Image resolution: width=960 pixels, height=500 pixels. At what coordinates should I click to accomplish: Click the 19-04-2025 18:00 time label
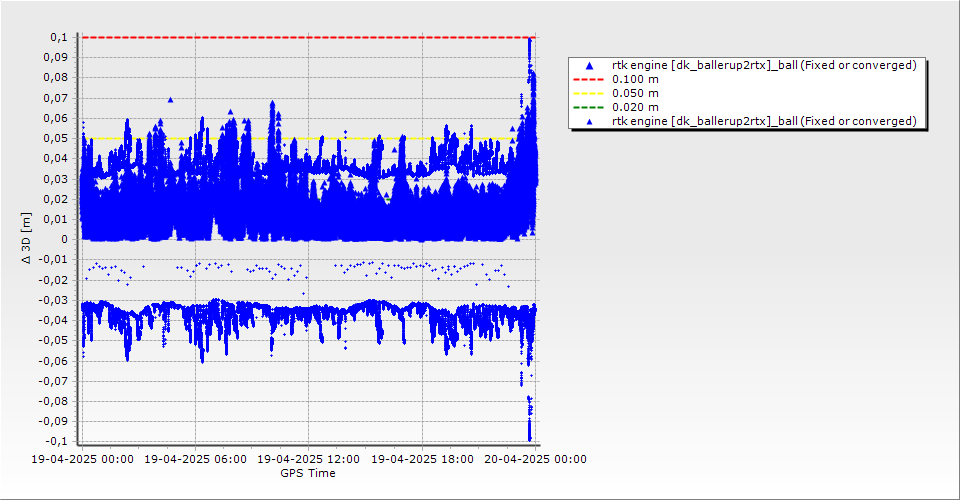(422, 459)
